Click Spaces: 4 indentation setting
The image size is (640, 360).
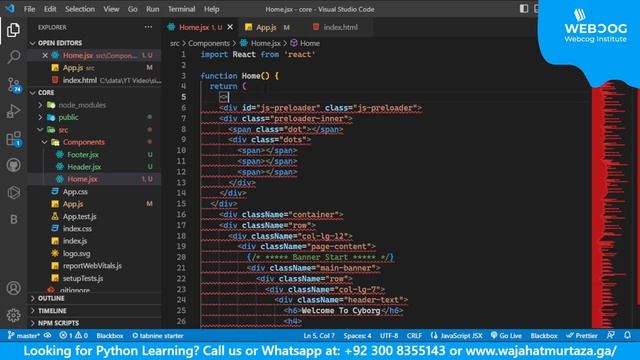point(357,336)
